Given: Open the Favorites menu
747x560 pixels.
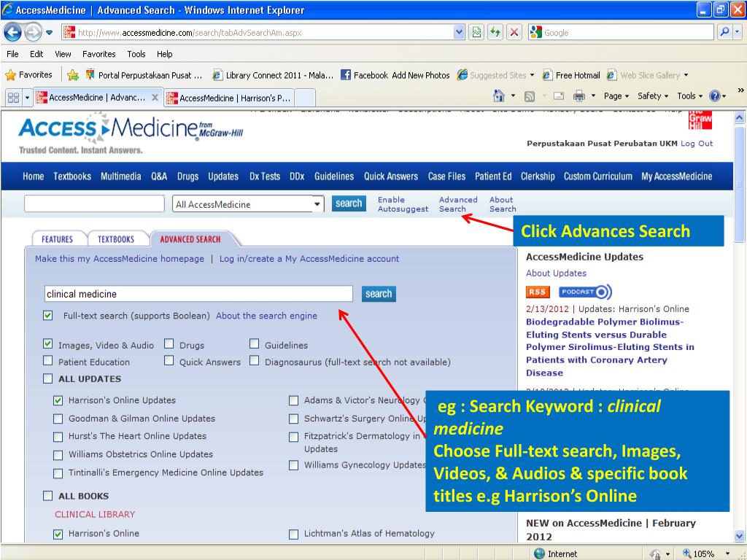Looking at the screenshot, I should pos(98,54).
